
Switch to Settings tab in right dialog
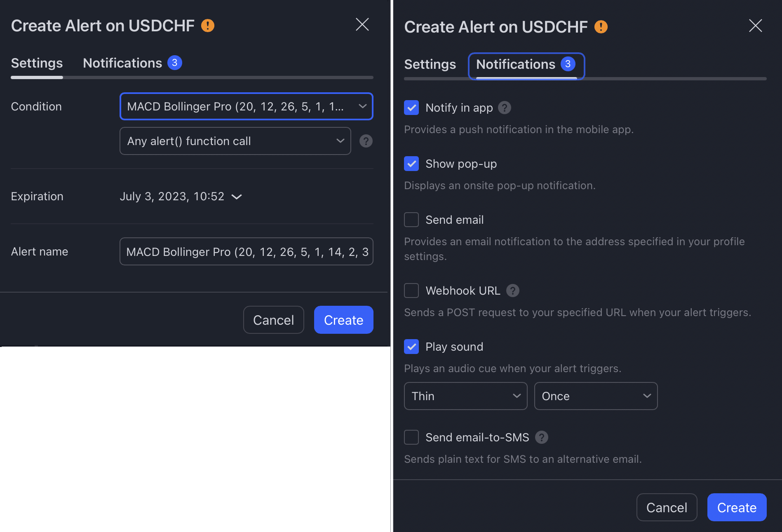[x=430, y=64]
